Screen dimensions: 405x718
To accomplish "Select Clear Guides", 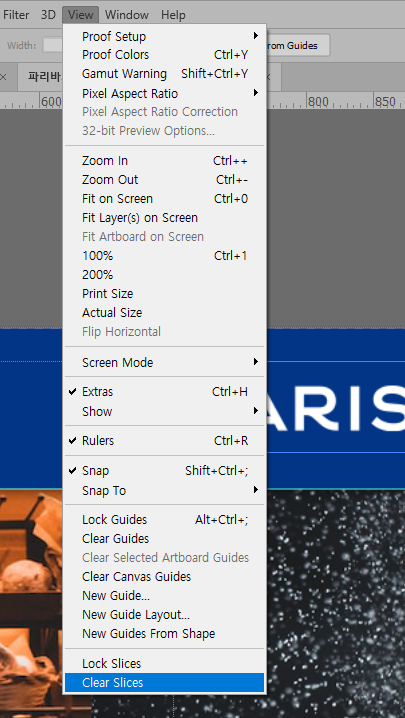I will 164,538.
